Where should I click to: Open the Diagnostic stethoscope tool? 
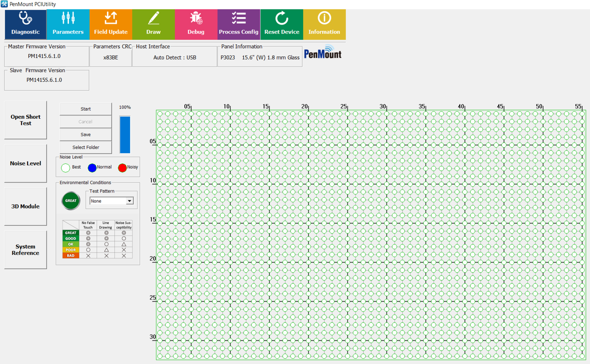(x=25, y=24)
